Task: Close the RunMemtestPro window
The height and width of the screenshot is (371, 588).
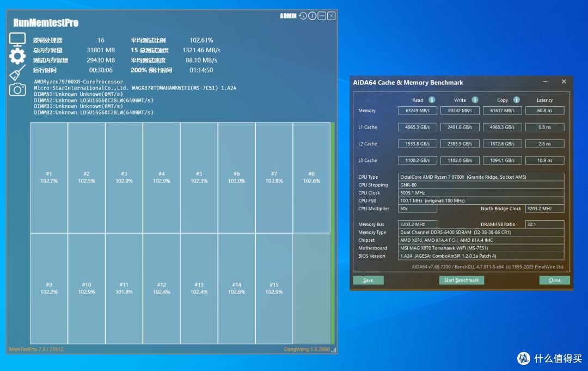Action: coord(332,16)
